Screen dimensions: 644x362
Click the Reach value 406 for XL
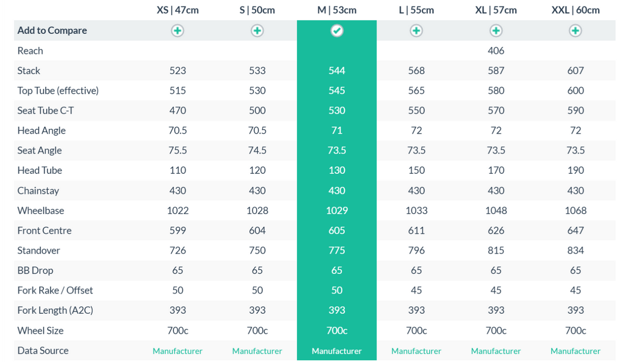pyautogui.click(x=496, y=51)
